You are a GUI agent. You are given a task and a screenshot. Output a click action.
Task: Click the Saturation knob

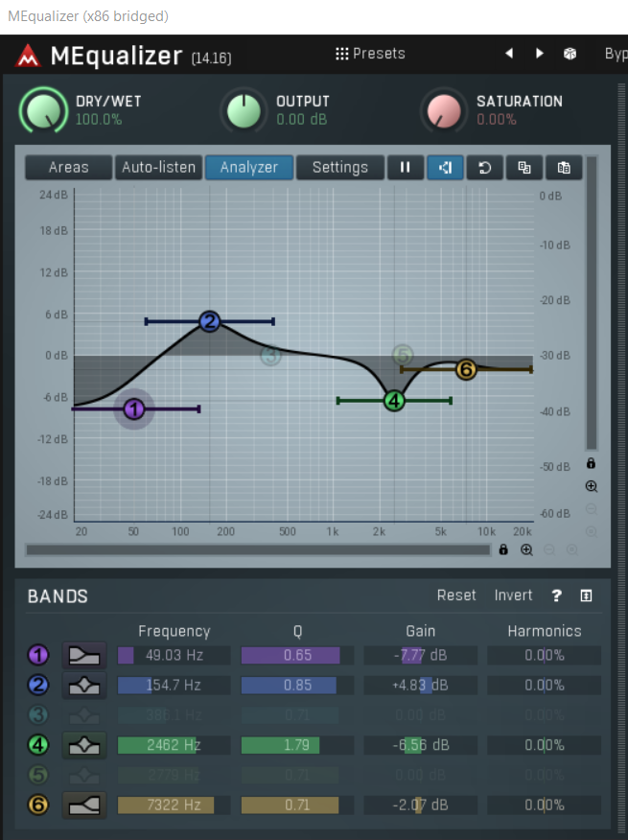pos(444,110)
